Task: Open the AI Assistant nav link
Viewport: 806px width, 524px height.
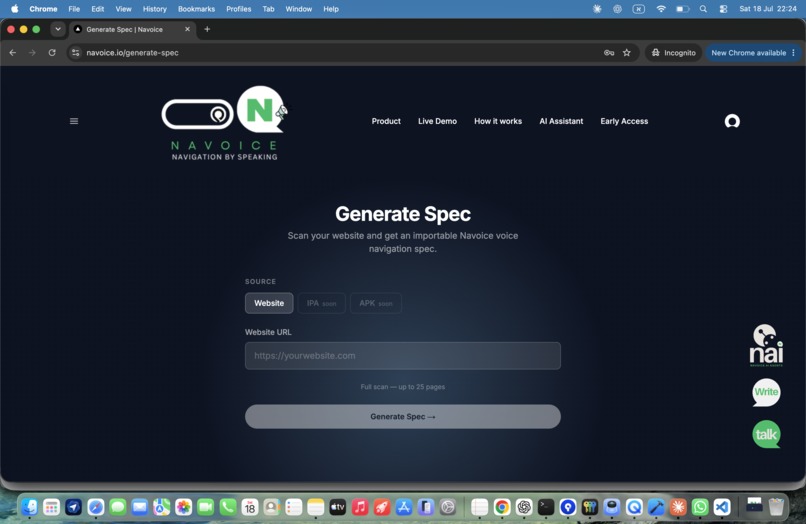Action: coord(561,121)
